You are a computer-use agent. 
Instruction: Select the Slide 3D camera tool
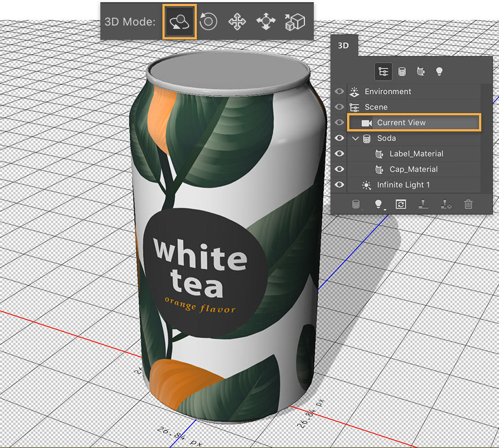[266, 21]
